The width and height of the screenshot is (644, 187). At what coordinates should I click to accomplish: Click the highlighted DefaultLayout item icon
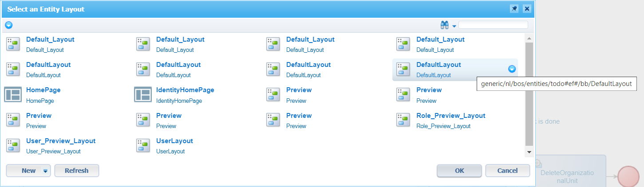click(x=403, y=69)
